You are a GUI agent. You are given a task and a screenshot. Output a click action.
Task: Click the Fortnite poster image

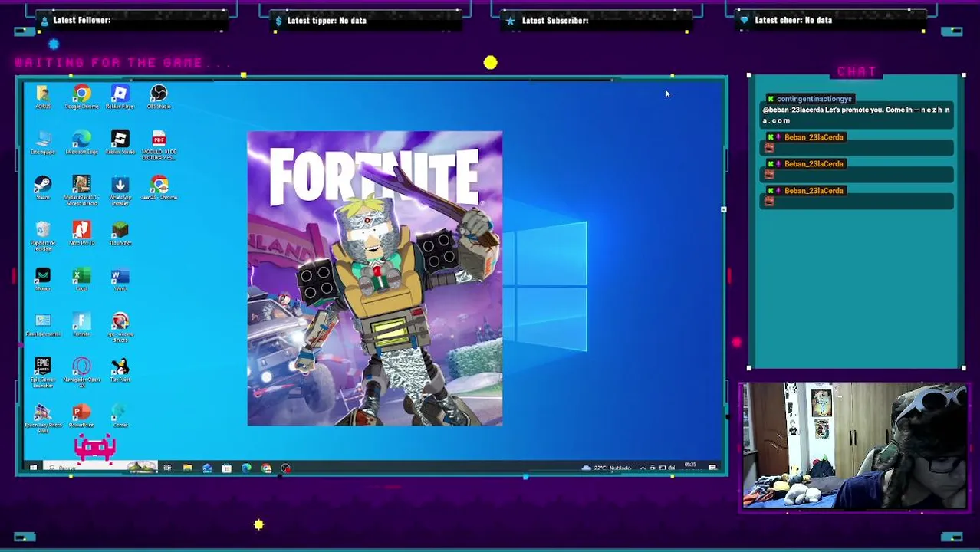(x=375, y=278)
